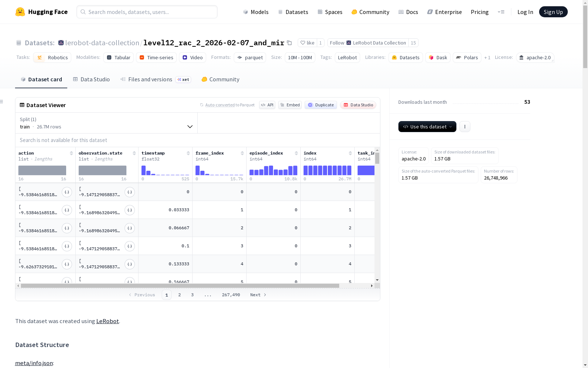Open the Pricing page
588x368 pixels.
(x=480, y=12)
